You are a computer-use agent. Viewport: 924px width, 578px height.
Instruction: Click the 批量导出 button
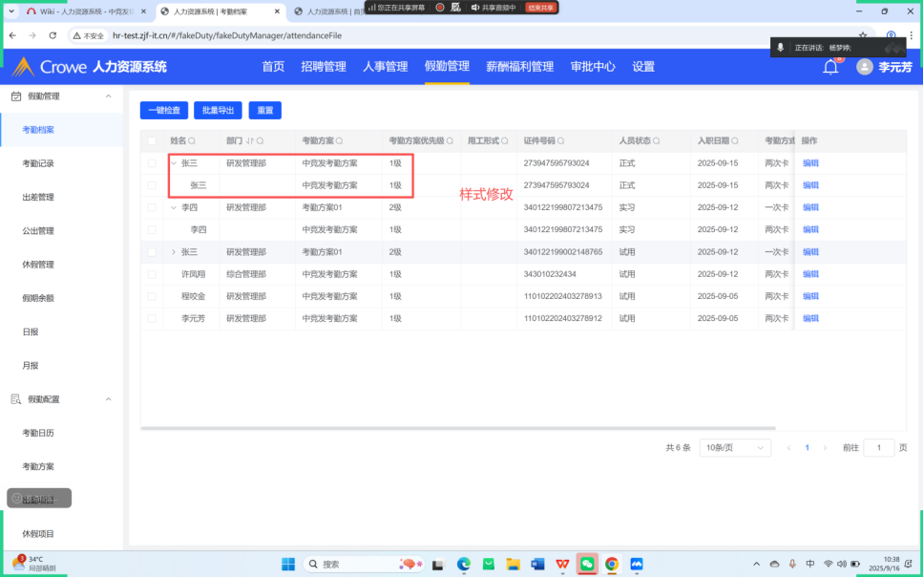point(218,111)
